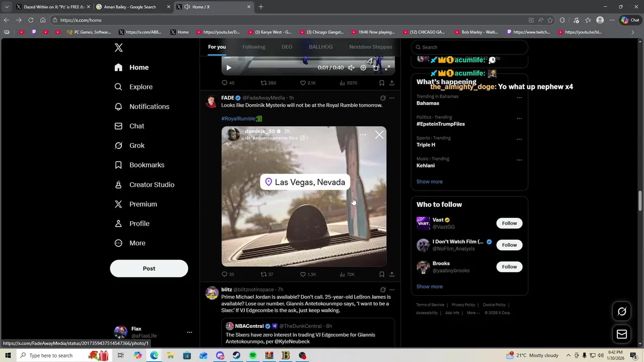This screenshot has width=644, height=362.
Task: Play the video at top of feed
Action: 228,68
